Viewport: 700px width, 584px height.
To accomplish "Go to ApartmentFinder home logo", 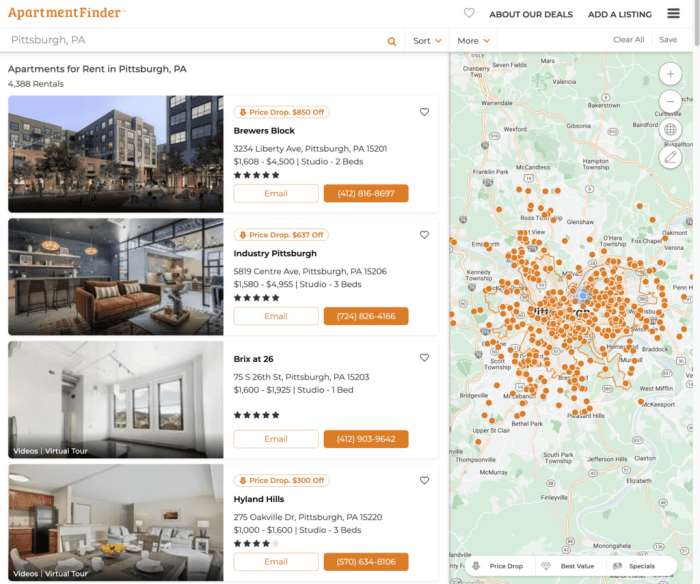I will coord(66,13).
